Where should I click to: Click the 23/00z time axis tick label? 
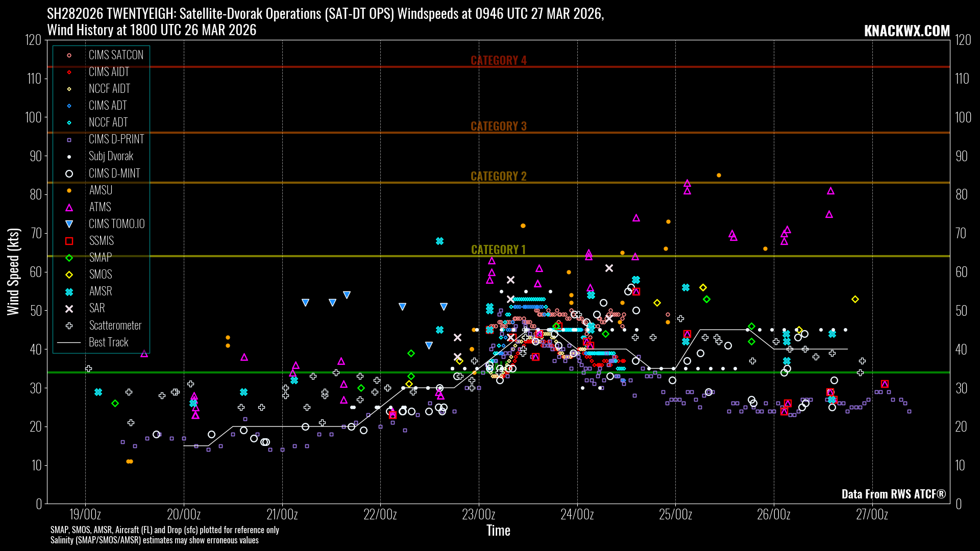pos(478,514)
